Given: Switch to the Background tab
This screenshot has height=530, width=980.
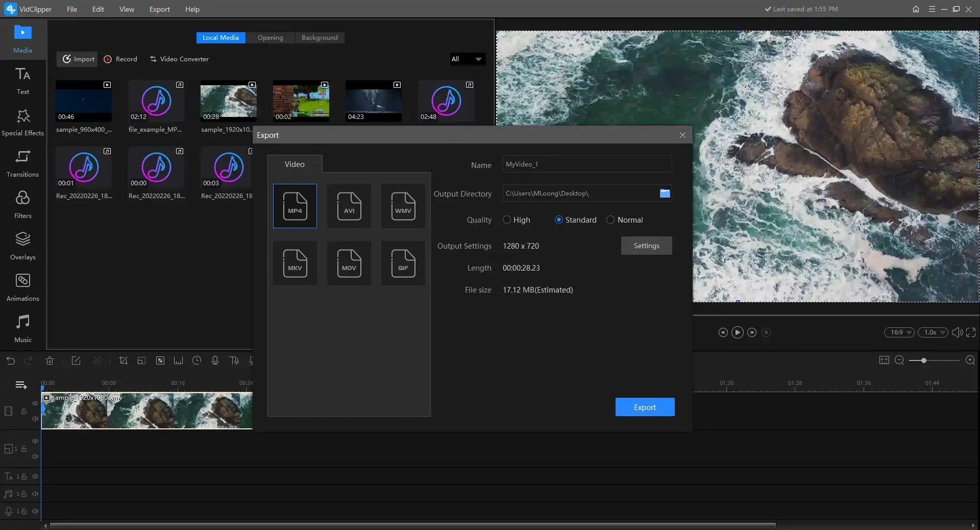Looking at the screenshot, I should (320, 38).
